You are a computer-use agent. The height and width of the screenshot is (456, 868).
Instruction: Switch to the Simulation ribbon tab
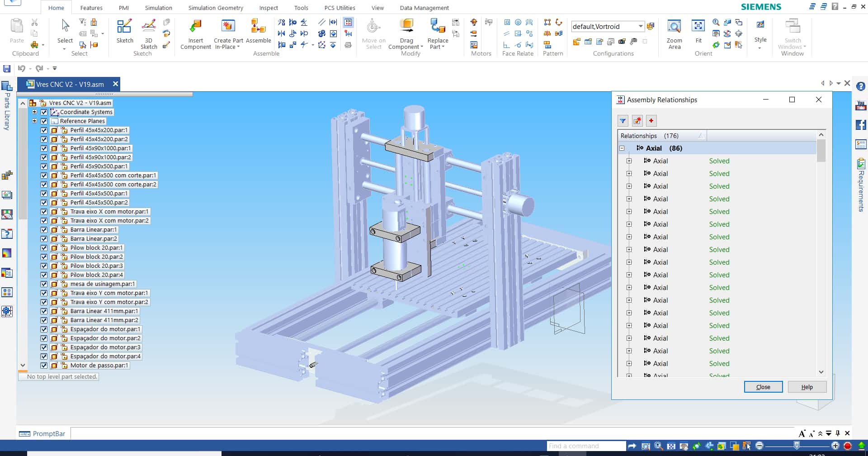click(x=158, y=8)
